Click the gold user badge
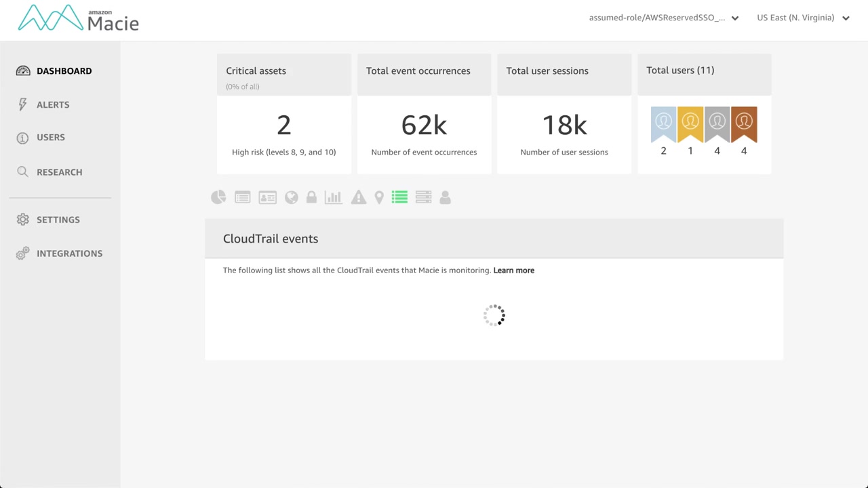 (690, 125)
